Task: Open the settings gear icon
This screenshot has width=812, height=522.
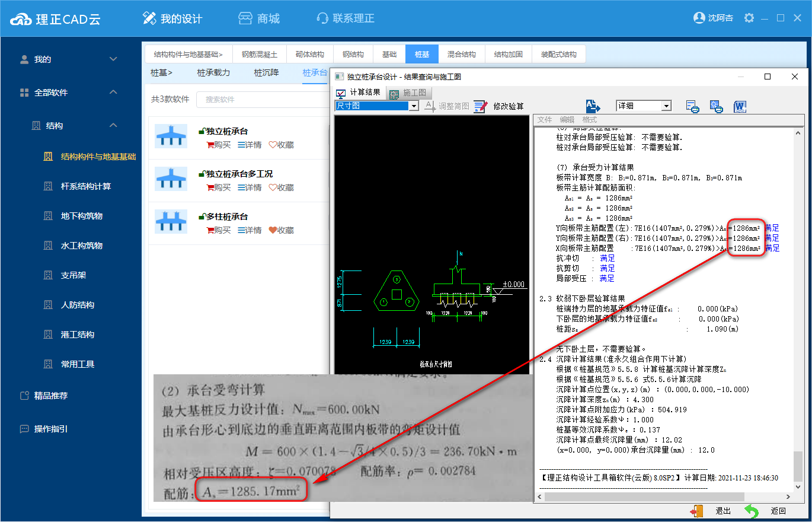Action: [749, 18]
